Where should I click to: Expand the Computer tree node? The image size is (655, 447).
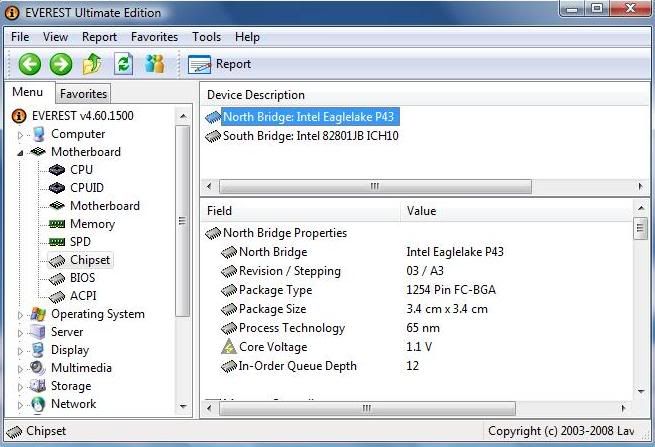(x=20, y=135)
